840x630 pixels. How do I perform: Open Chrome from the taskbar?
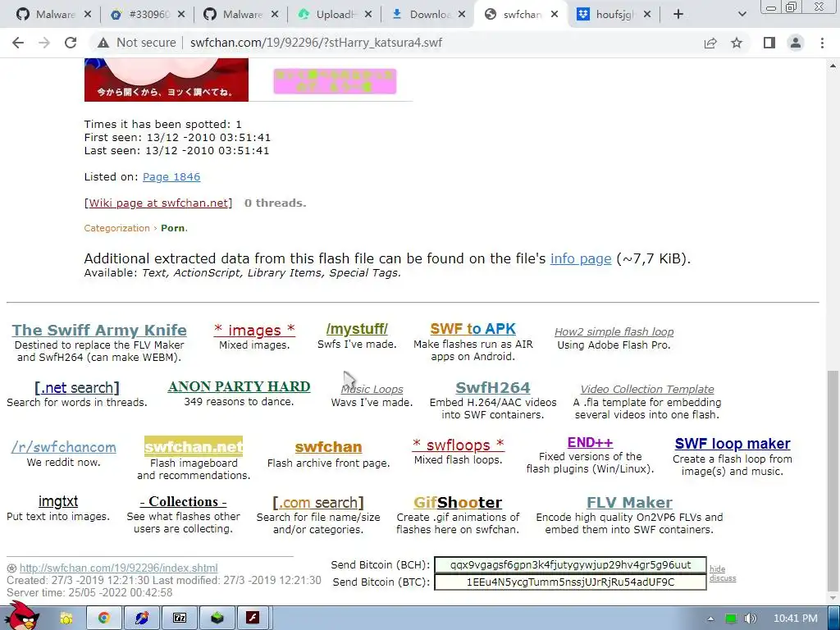(x=104, y=618)
